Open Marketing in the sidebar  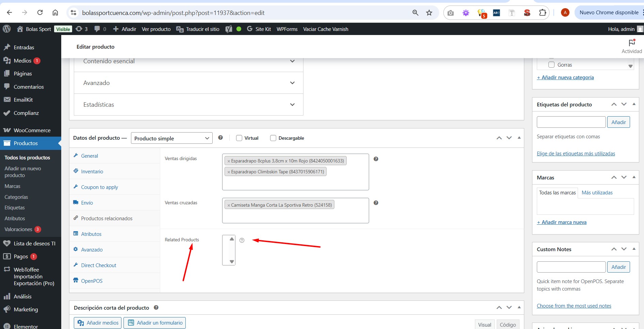pyautogui.click(x=26, y=309)
